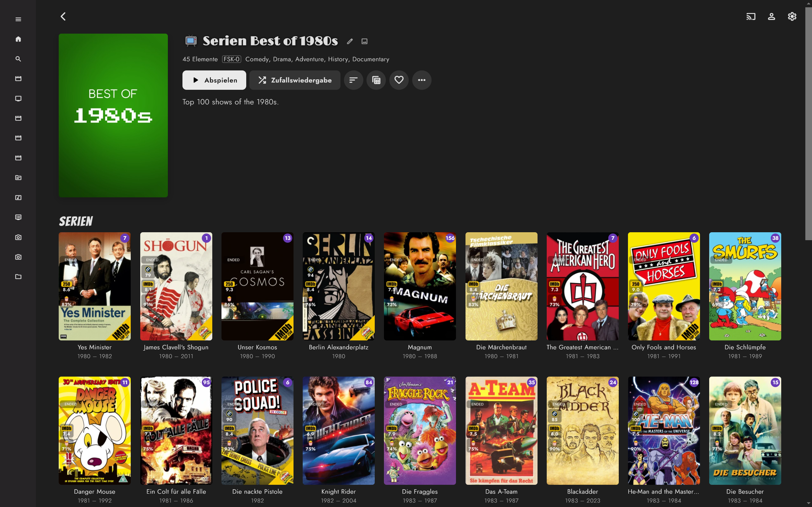Screen dimensions: 812x507
Task: Open the folder icon in sidebar
Action: (x=18, y=277)
